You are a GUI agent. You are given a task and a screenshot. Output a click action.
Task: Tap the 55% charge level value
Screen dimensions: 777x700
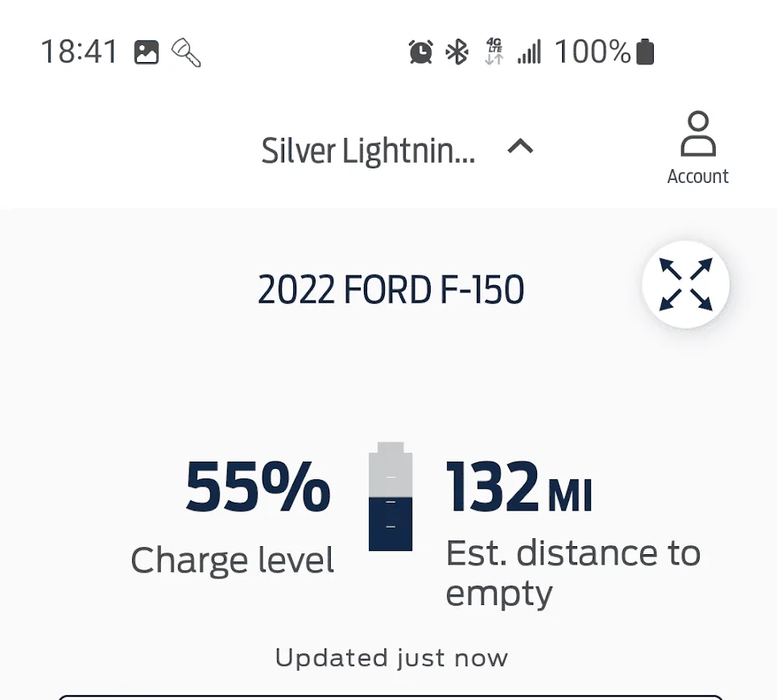point(258,487)
